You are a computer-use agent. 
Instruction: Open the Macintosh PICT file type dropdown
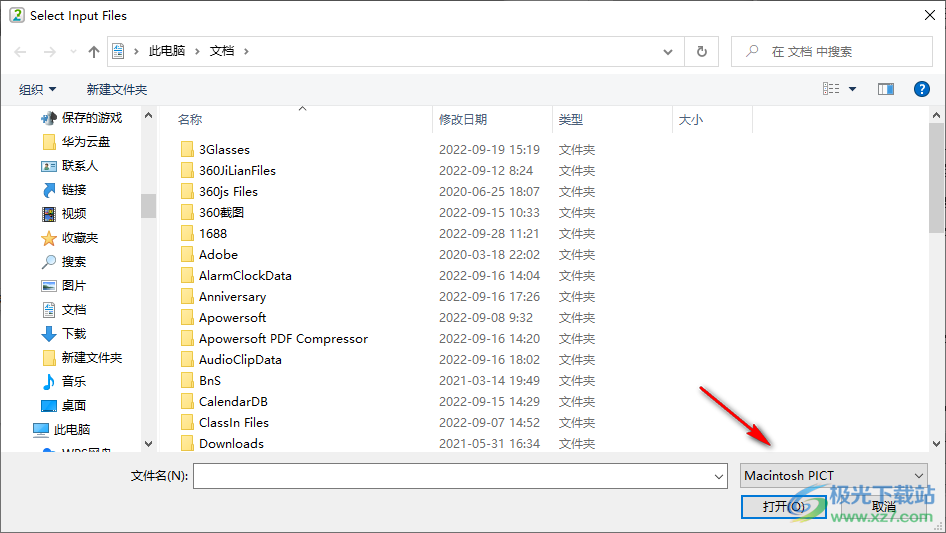click(x=834, y=476)
